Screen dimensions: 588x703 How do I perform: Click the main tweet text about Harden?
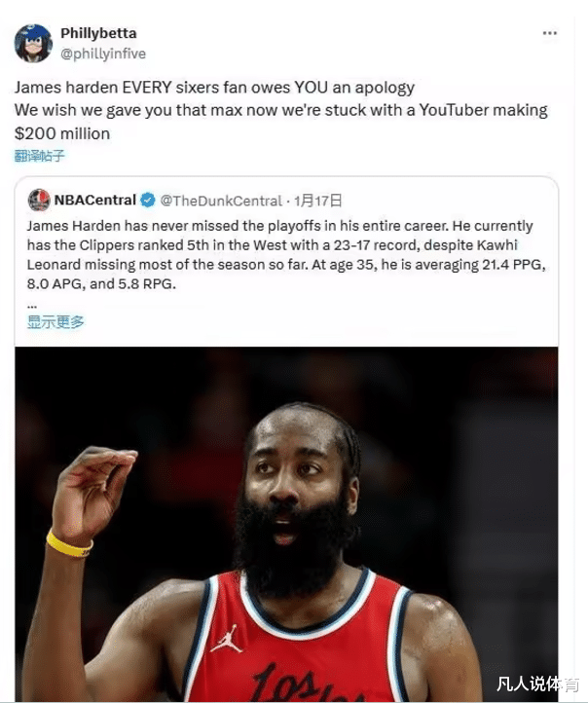(281, 110)
